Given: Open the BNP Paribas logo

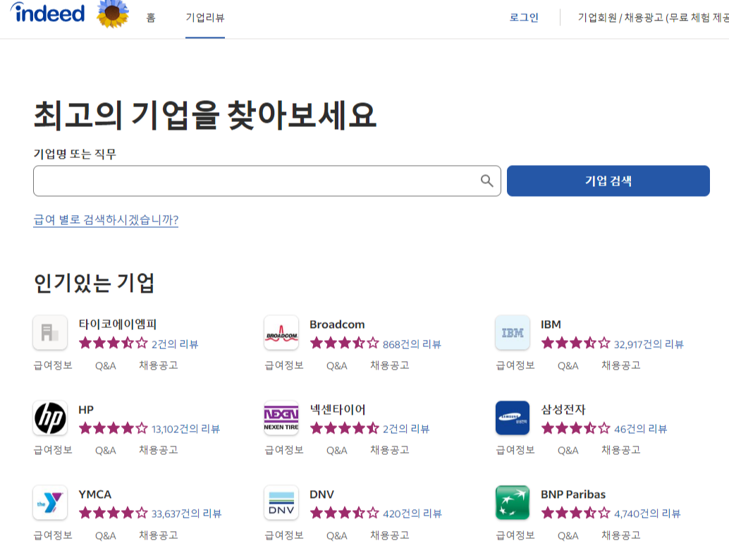Looking at the screenshot, I should (x=513, y=503).
